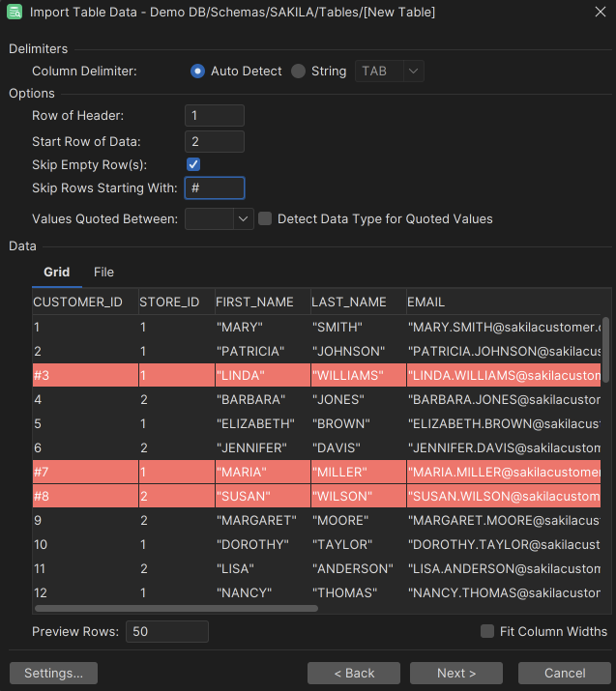Viewport: 616px width, 691px height.
Task: Toggle the Fit Column Widths checkbox
Action: click(487, 631)
